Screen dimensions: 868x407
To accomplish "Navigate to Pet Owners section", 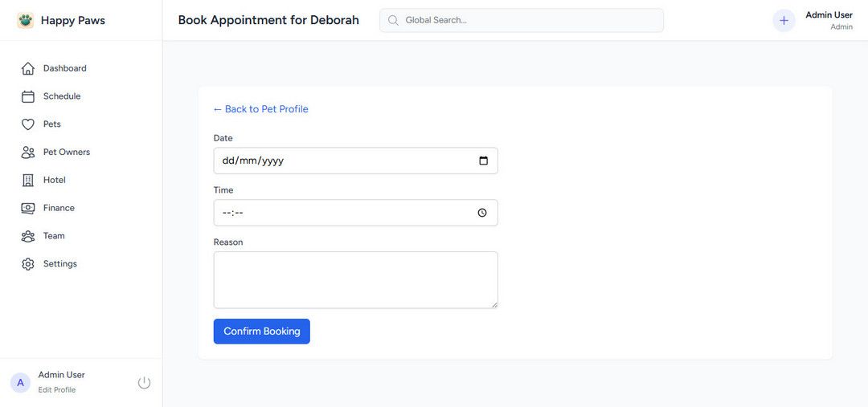I will tap(67, 153).
